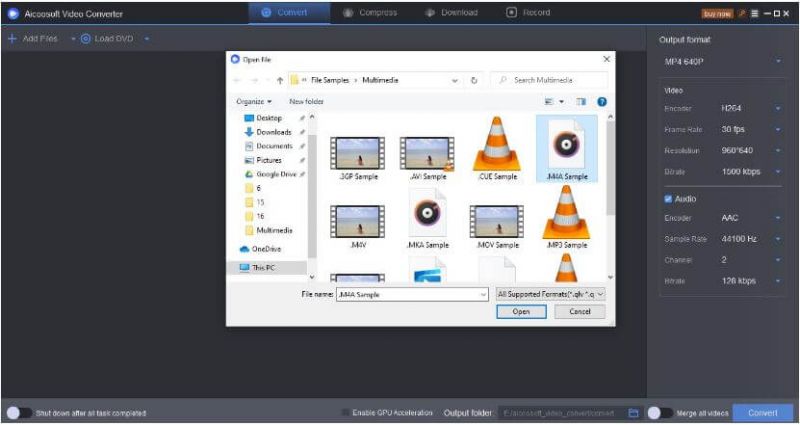Toggle Shut down after all task completed
The height and width of the screenshot is (425, 800).
(18, 413)
